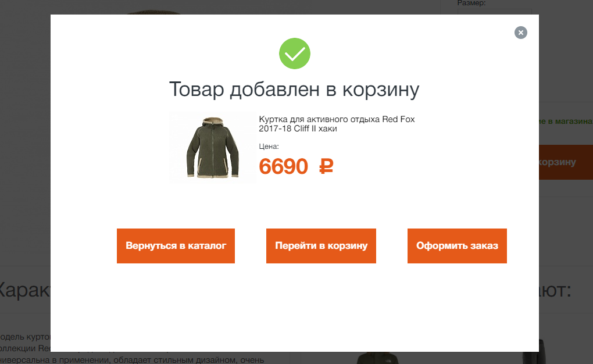Click the description text about 'универсальна в применении'
Viewport: 593px width, 364px height.
tap(132, 360)
